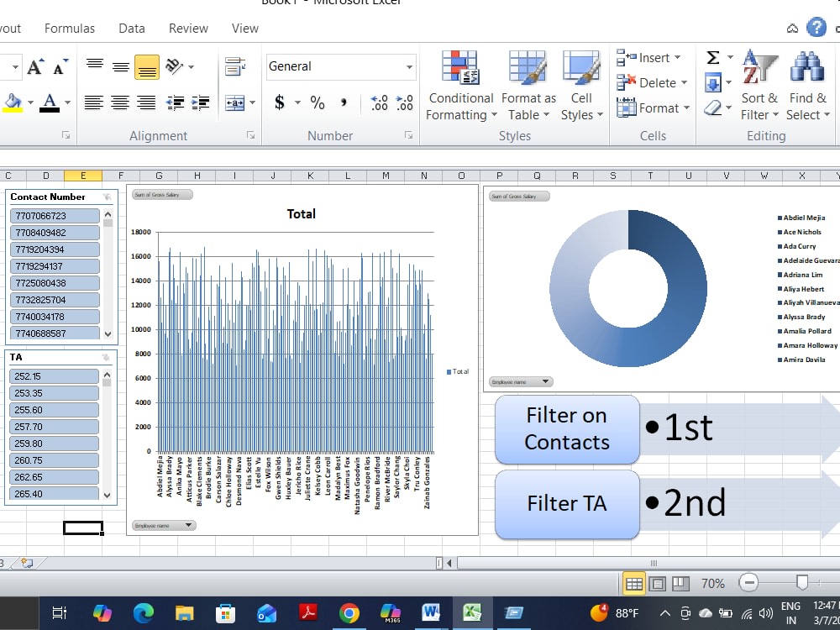Click the Clear eraser icon
The height and width of the screenshot is (630, 840).
pos(712,108)
